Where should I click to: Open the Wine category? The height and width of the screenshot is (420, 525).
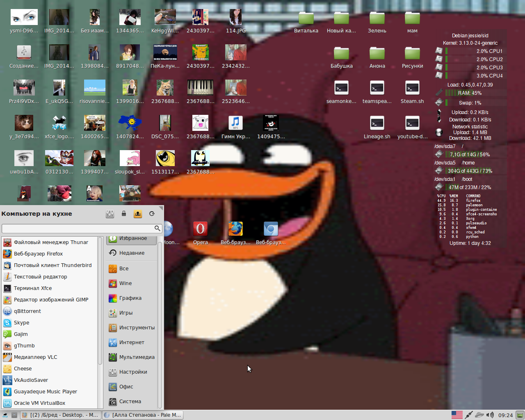(x=131, y=283)
